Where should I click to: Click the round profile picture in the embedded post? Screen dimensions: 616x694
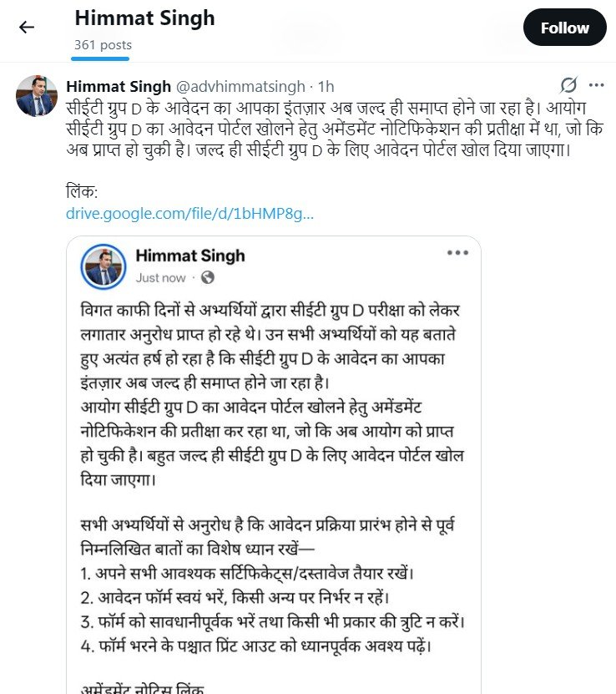pos(103,266)
